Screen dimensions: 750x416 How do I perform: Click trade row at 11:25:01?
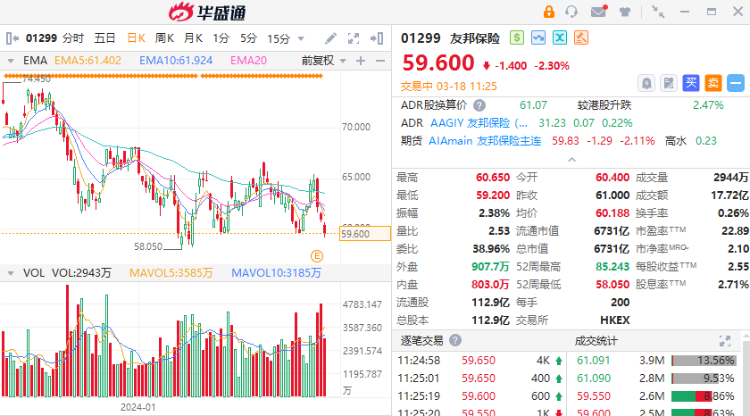[480, 378]
